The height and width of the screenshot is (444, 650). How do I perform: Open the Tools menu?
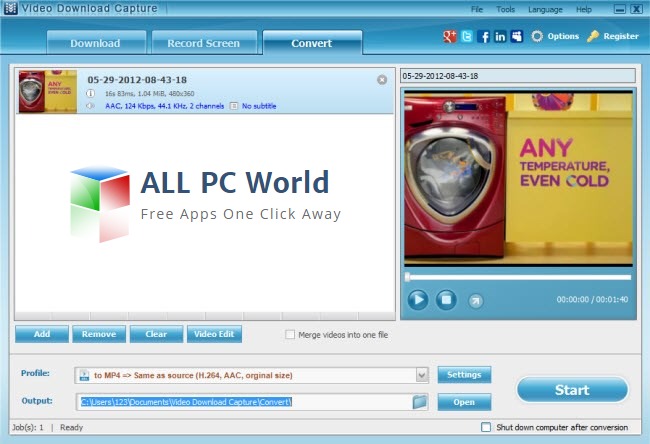506,9
